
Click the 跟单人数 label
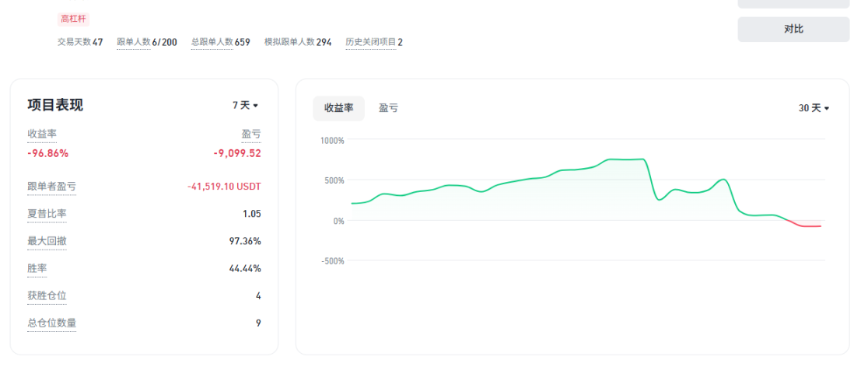pyautogui.click(x=134, y=42)
